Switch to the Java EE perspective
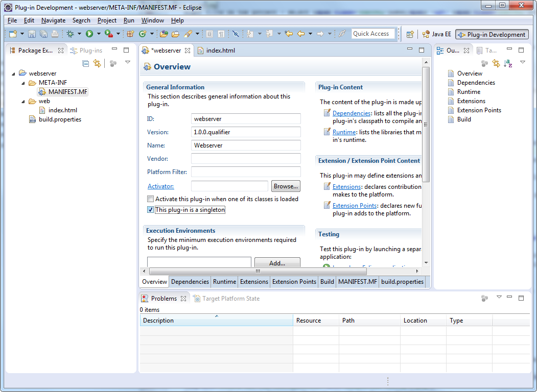 (437, 34)
